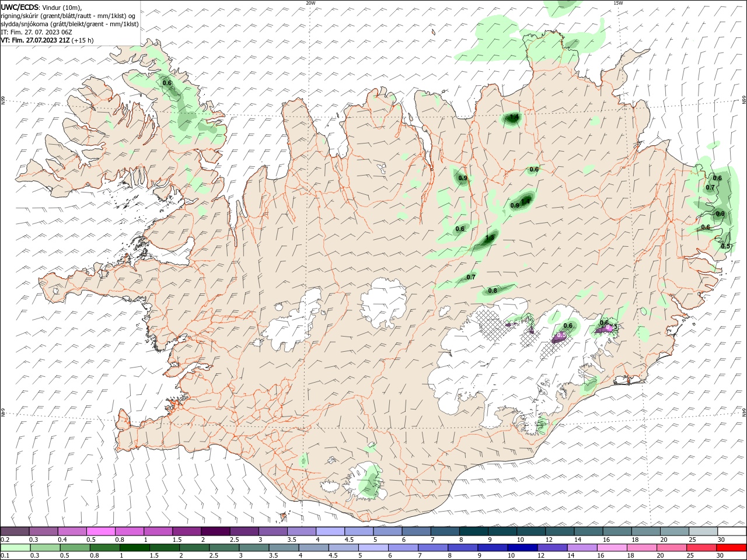Select the pale green 0.1–0.3 rain legend swatch
This screenshot has height=560, width=747.
click(x=15, y=548)
